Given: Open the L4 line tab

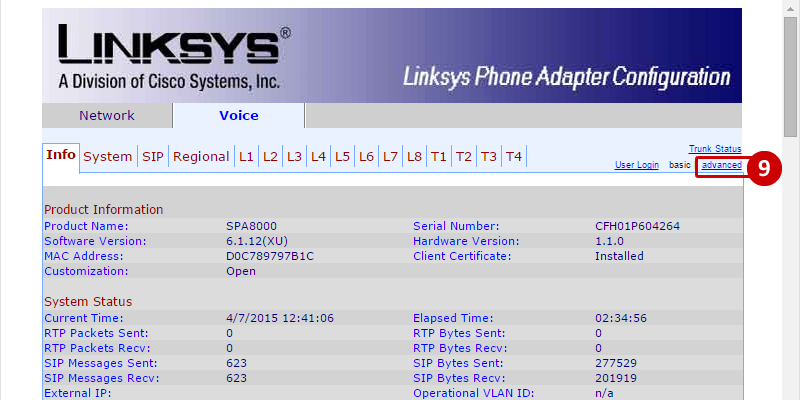Looking at the screenshot, I should pos(318,157).
